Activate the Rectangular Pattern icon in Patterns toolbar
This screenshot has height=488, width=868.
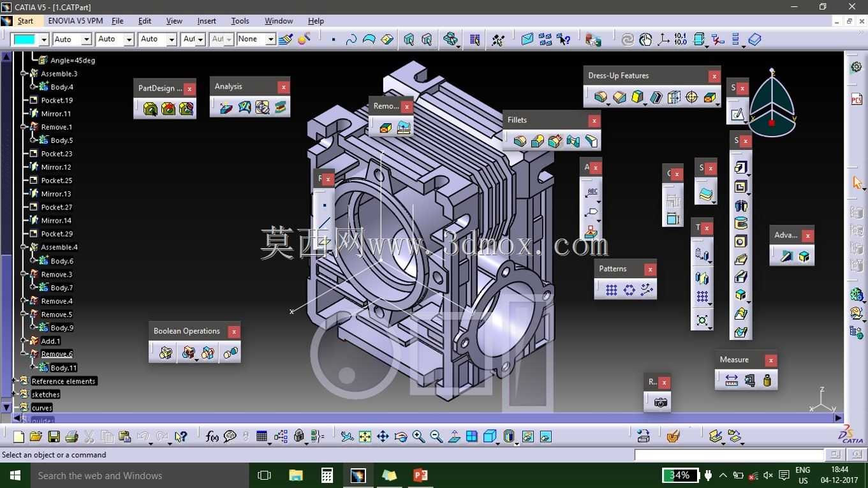pyautogui.click(x=611, y=290)
